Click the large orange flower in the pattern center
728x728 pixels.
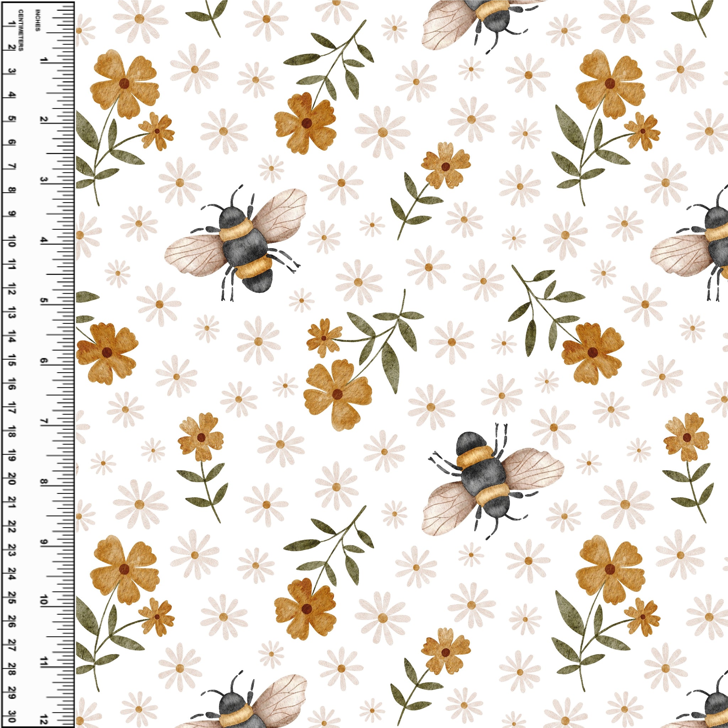[338, 394]
